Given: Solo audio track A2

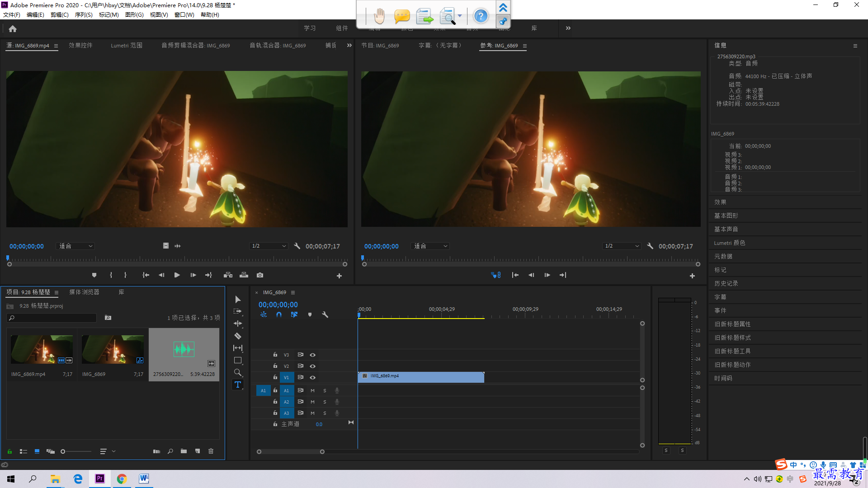Looking at the screenshot, I should (x=325, y=402).
